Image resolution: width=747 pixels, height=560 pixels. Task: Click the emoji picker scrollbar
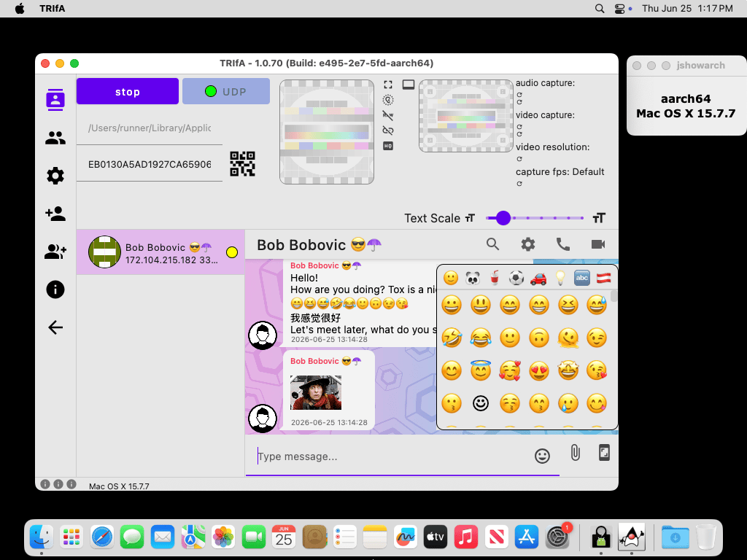pyautogui.click(x=614, y=296)
